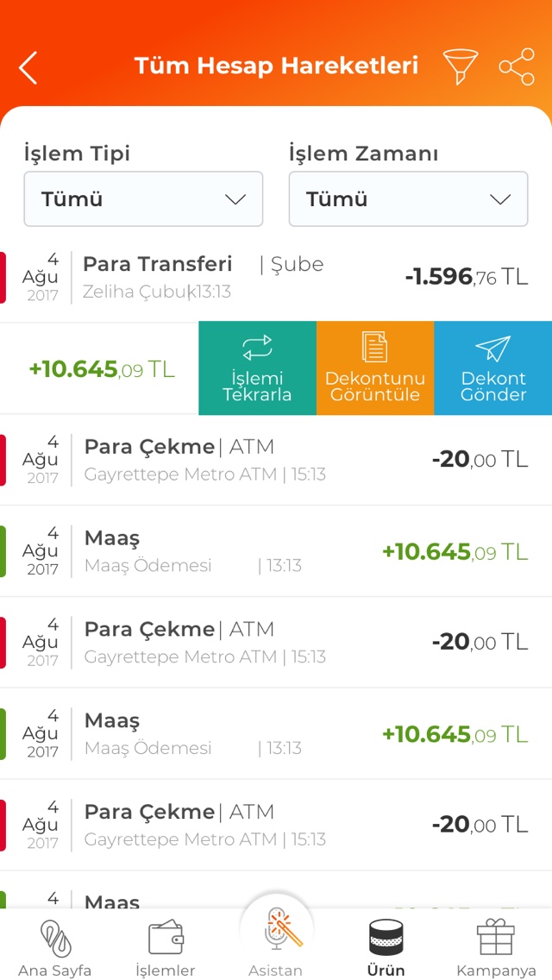The height and width of the screenshot is (980, 552).
Task: Open first Para Çekme ATM transaction
Action: point(259,460)
